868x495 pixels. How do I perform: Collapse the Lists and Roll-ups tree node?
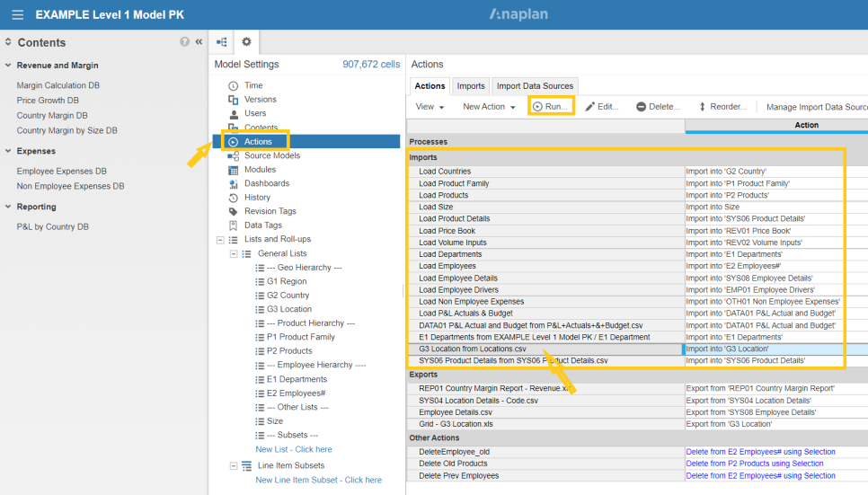point(220,240)
